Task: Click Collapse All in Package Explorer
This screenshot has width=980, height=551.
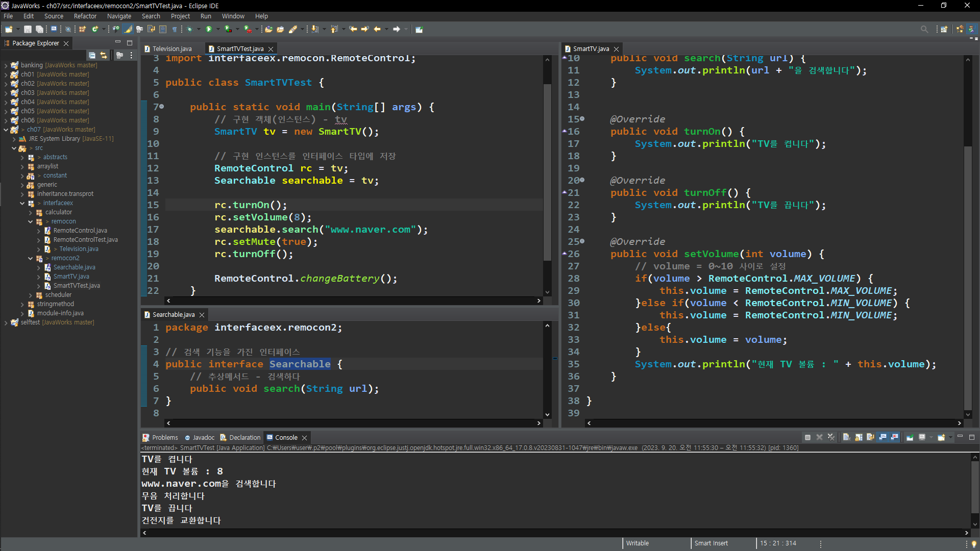Action: pos(92,55)
